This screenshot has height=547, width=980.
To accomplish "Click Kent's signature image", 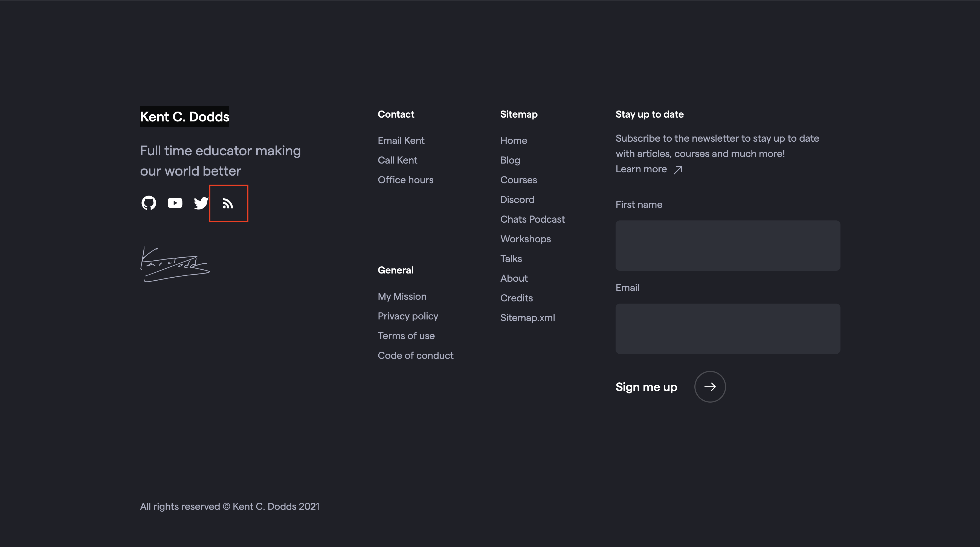I will point(175,264).
